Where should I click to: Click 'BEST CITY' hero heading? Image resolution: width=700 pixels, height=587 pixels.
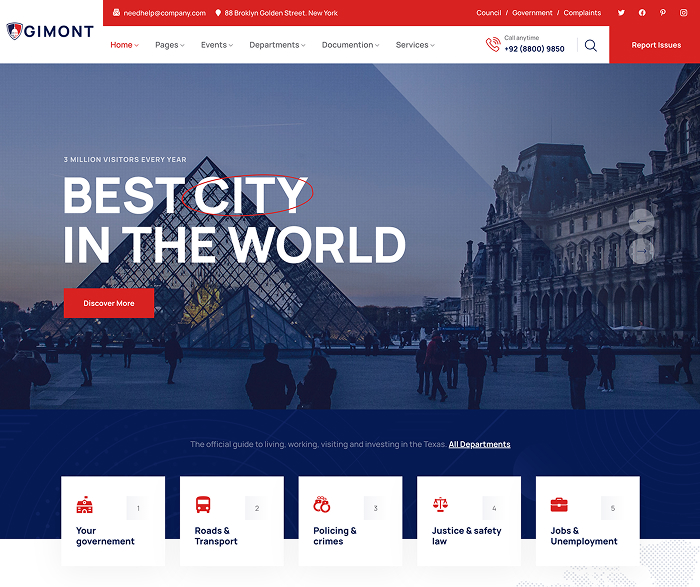pos(185,195)
